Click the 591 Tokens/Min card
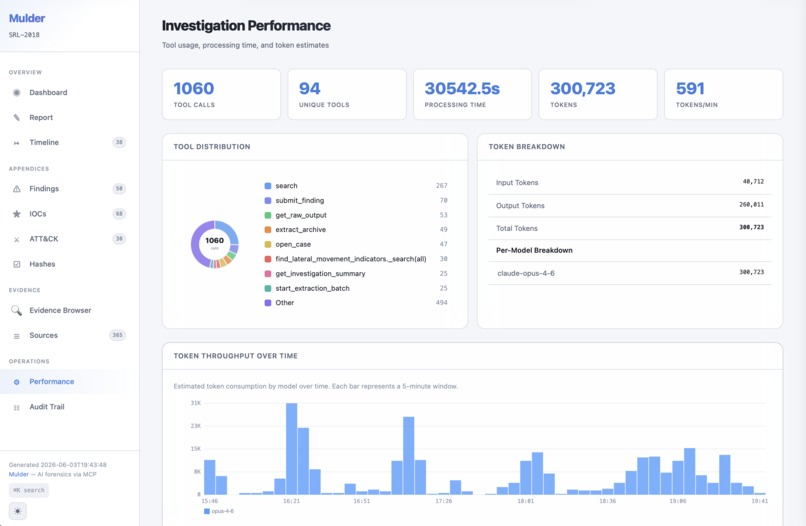The image size is (806, 526). click(724, 95)
